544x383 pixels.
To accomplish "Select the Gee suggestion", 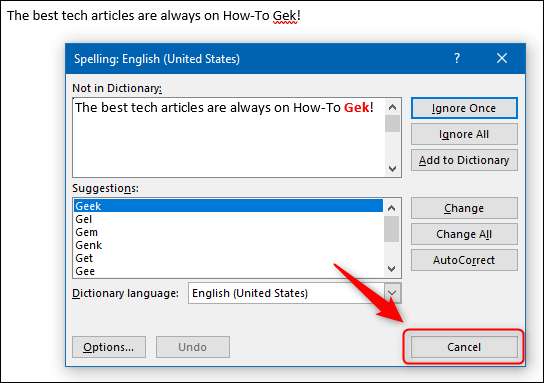I will 228,271.
